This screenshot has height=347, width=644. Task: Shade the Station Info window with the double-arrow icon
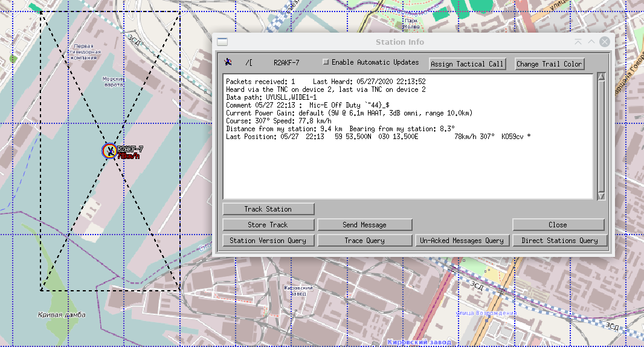click(578, 42)
